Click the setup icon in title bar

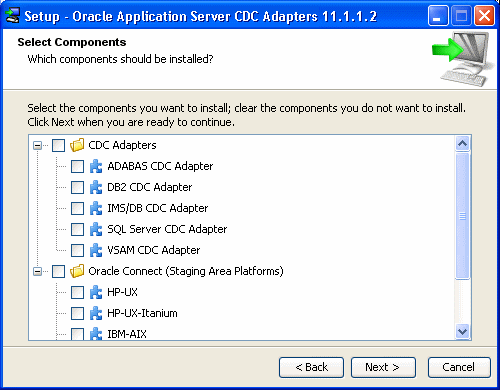point(13,16)
